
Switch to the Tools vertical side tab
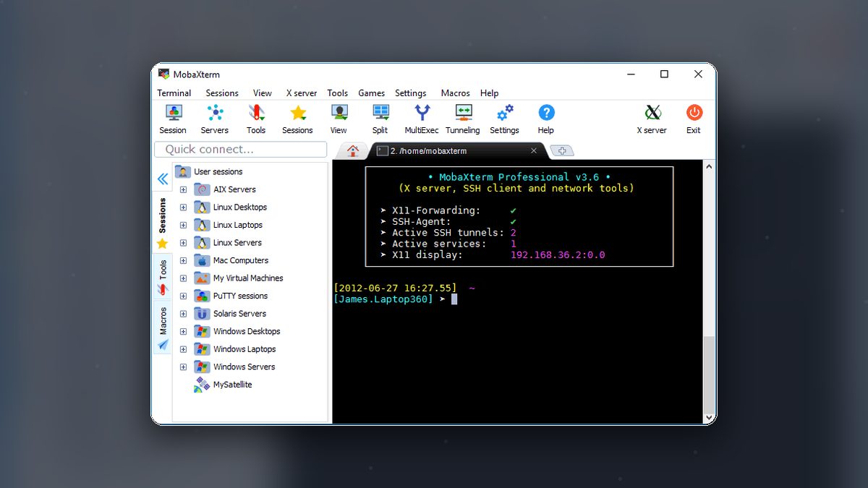coord(163,277)
